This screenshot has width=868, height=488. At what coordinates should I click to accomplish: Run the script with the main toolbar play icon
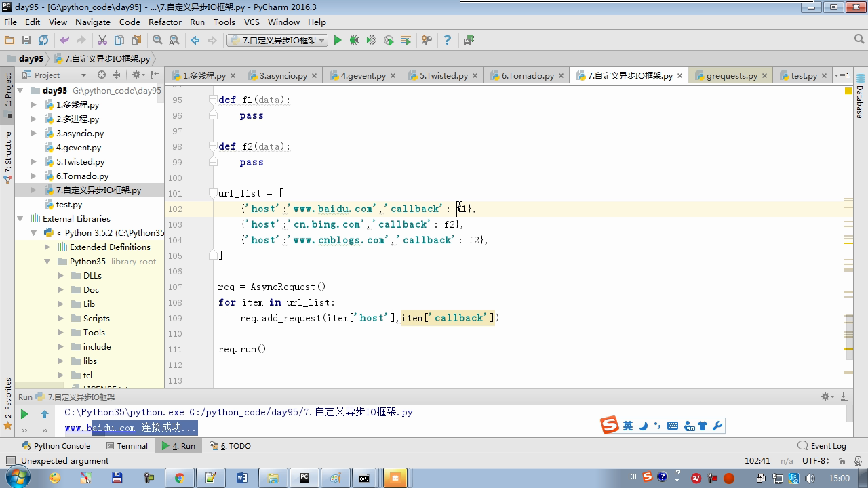pos(338,41)
